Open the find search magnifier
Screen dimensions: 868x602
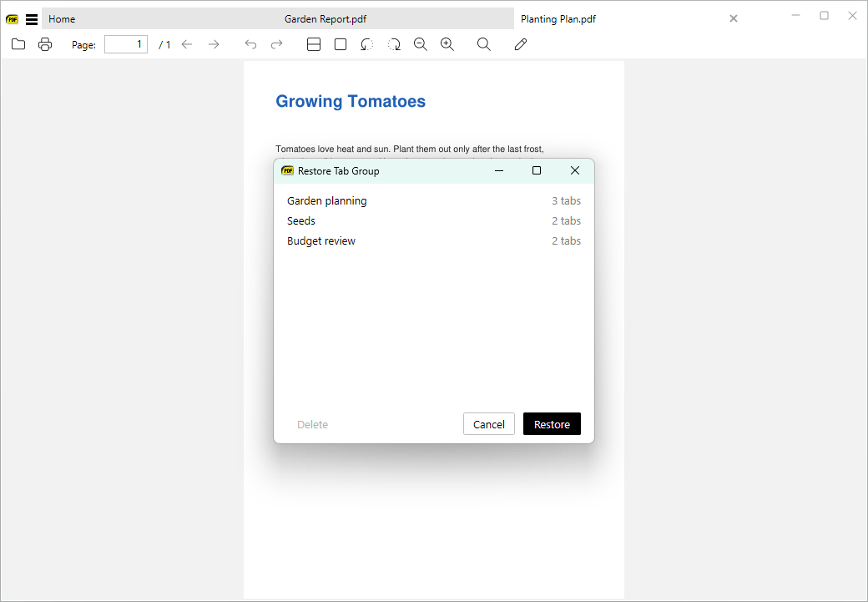coord(484,44)
